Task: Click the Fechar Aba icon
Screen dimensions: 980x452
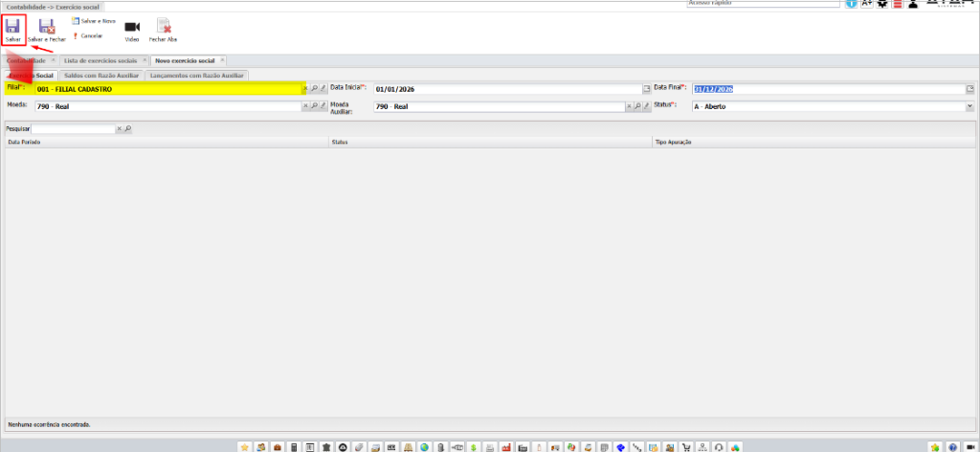Action: point(164,28)
